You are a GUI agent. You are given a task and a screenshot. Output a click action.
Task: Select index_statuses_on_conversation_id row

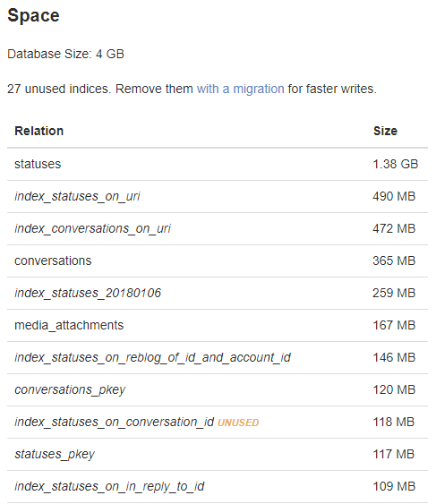click(x=218, y=422)
